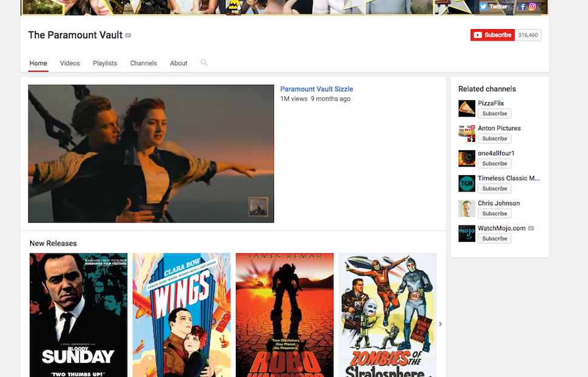Subscribe to Anton Pictures
This screenshot has height=377, width=588.
[494, 138]
